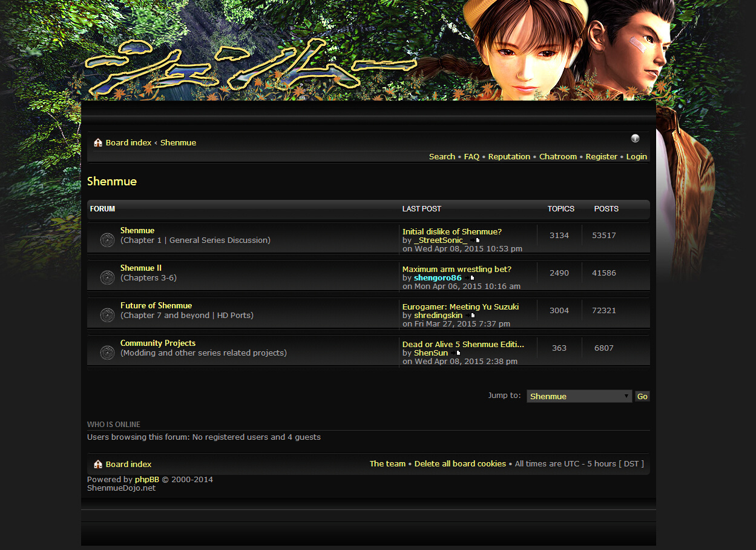Open the Chatroom link
Image resolution: width=756 pixels, height=550 pixels.
tap(558, 157)
